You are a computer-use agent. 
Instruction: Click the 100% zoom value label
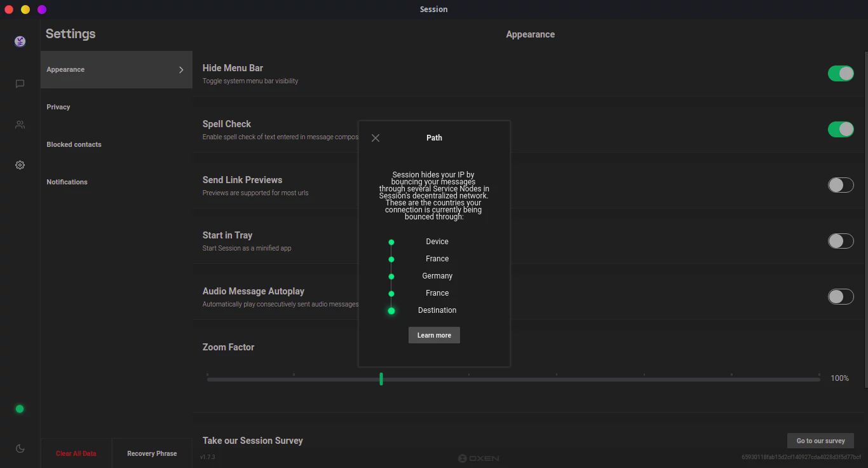tap(839, 378)
